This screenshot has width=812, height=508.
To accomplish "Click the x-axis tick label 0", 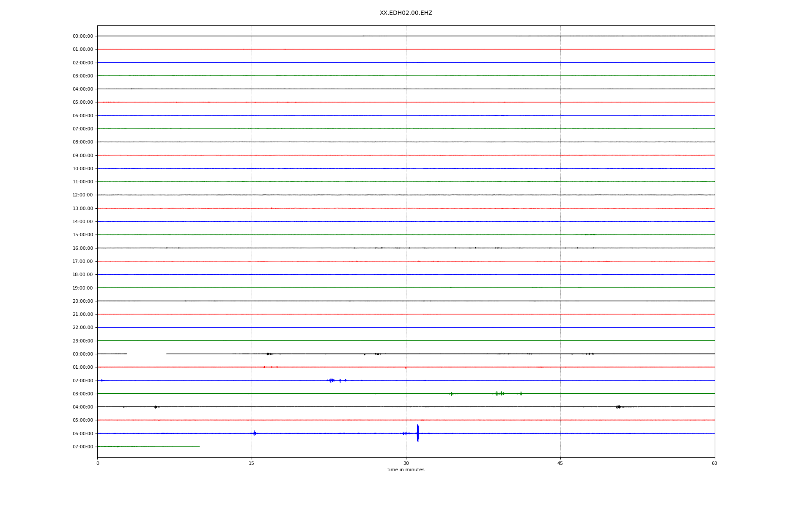I will coord(98,463).
